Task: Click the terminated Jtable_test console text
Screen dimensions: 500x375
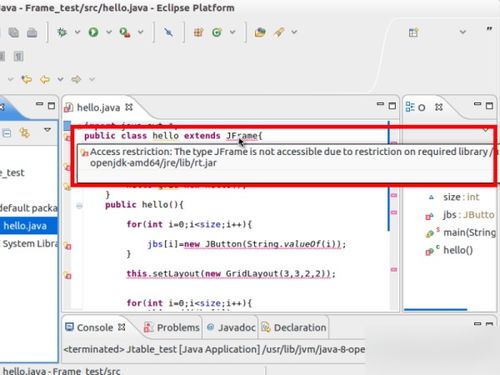Action: click(214, 349)
